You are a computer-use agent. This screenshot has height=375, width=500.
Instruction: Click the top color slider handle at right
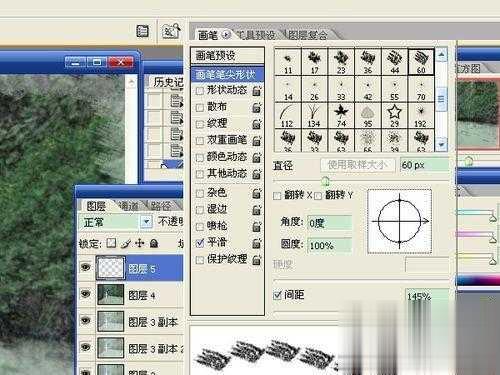click(x=493, y=217)
